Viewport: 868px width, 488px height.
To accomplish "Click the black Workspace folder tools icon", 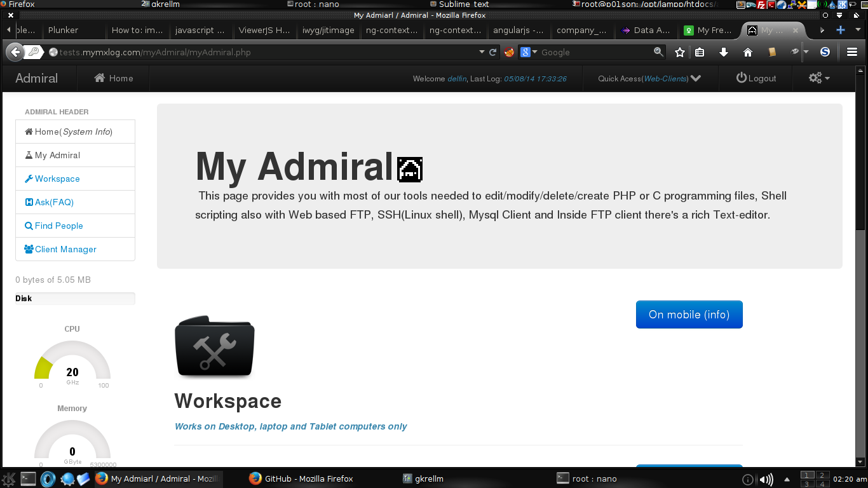I will click(x=214, y=347).
